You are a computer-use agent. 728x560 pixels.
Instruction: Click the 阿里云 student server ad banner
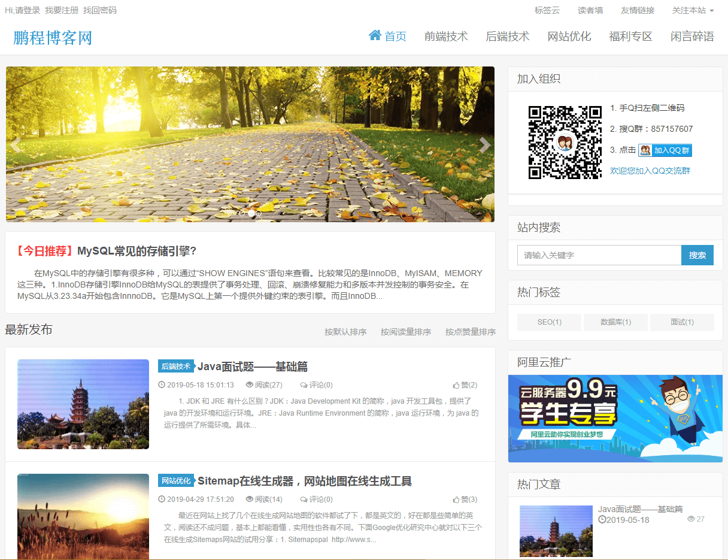pyautogui.click(x=615, y=419)
